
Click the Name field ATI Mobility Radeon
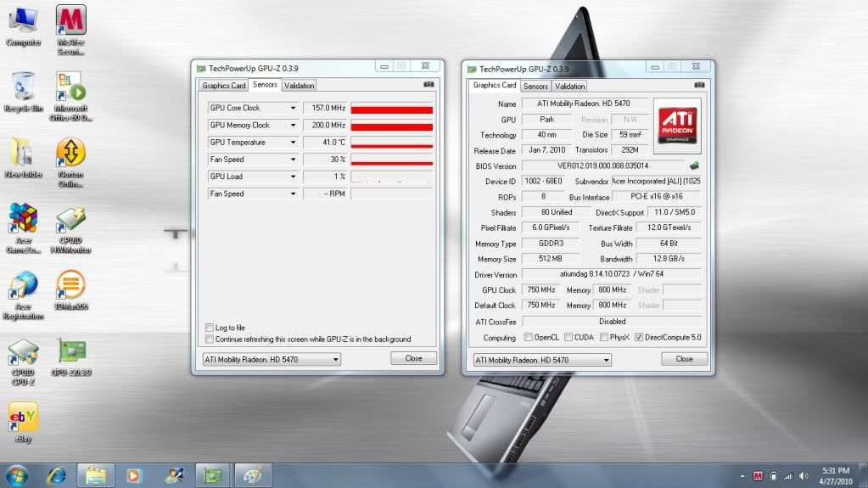click(584, 104)
